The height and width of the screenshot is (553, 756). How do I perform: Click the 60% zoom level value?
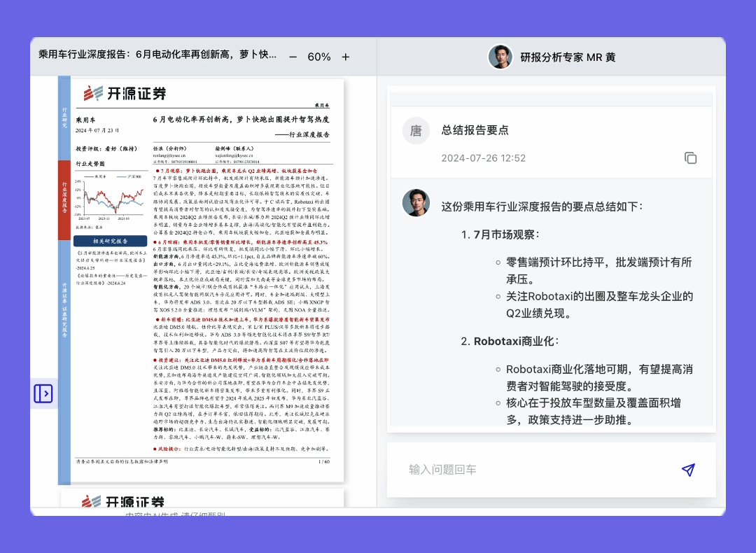click(x=319, y=57)
